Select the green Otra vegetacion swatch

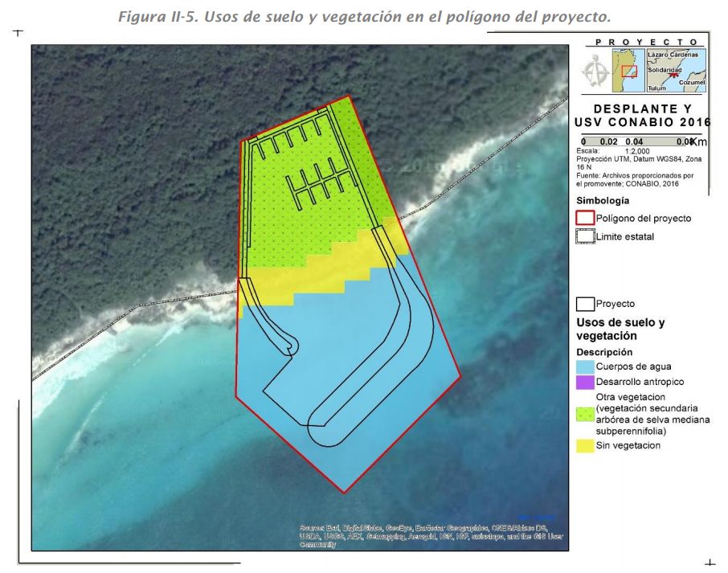pos(584,414)
